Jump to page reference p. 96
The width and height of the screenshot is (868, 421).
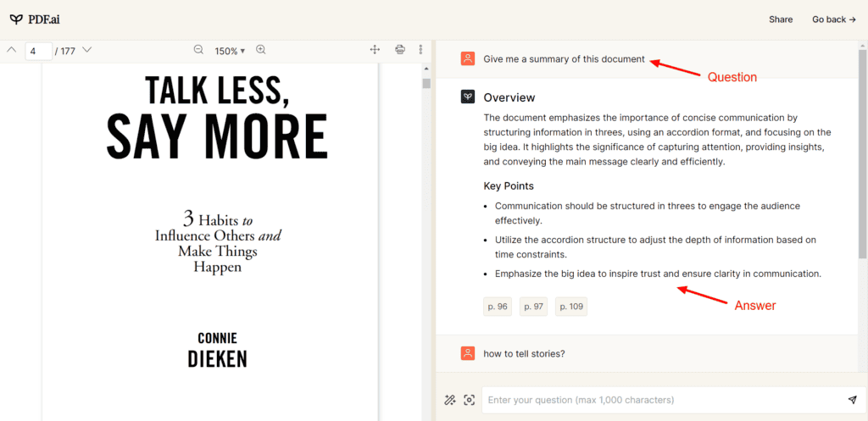498,307
